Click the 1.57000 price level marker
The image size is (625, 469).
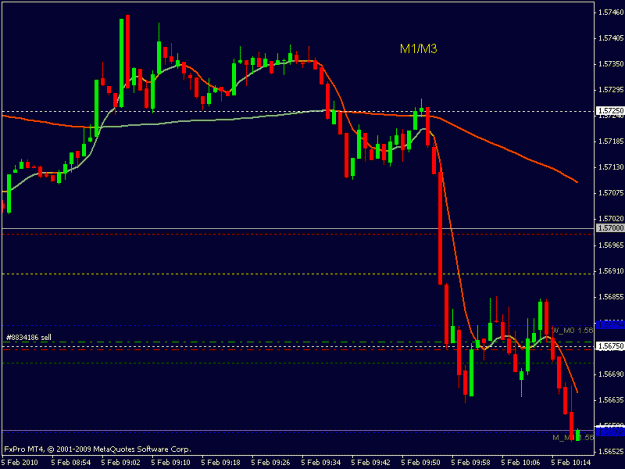tap(610, 228)
